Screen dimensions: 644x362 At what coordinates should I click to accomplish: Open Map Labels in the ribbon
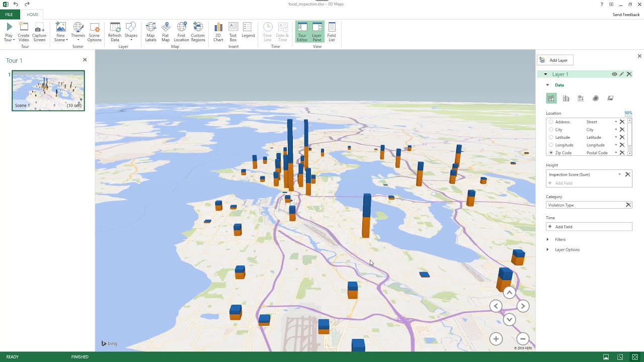(150, 32)
